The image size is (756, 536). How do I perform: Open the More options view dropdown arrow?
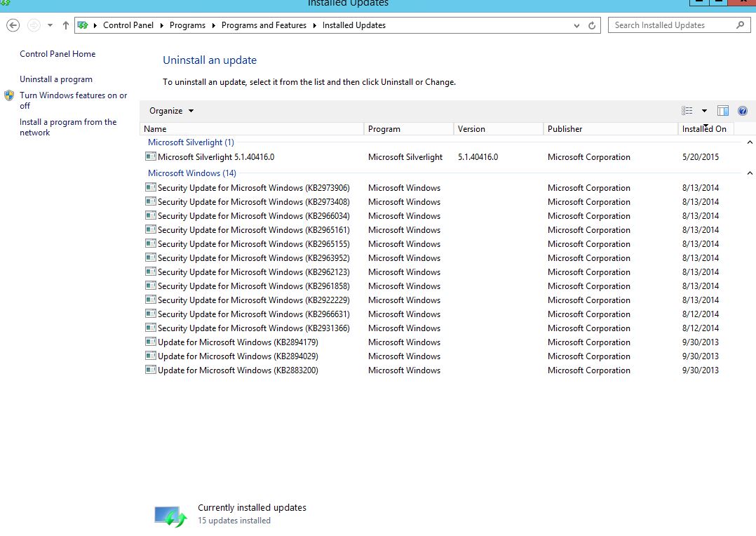tap(704, 111)
